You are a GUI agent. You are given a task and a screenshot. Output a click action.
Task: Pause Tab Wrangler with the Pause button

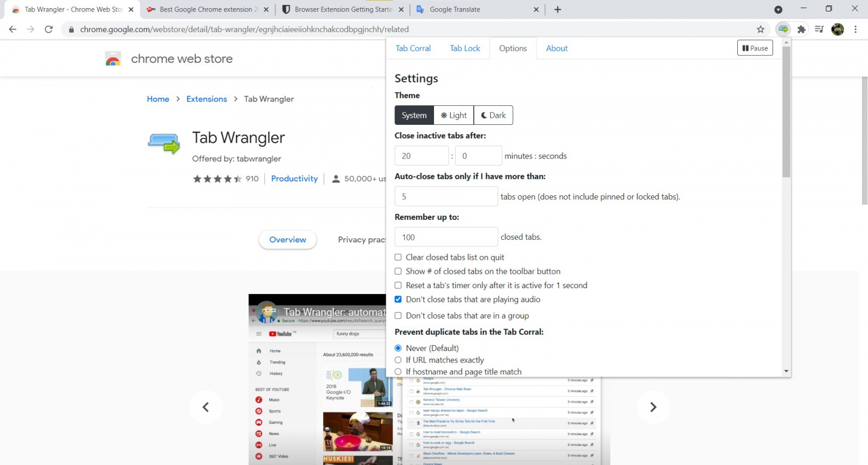[x=755, y=48]
